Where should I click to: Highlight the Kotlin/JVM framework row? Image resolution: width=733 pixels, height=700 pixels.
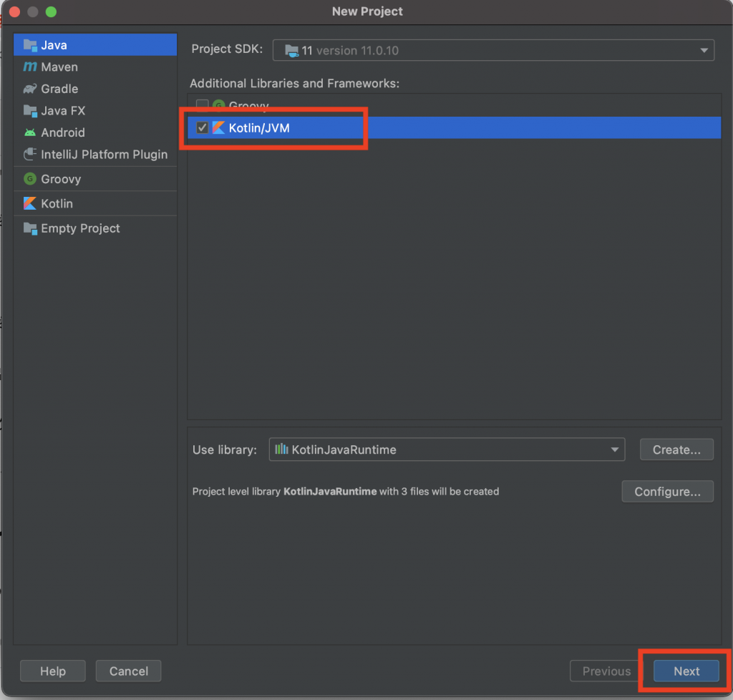click(x=455, y=127)
